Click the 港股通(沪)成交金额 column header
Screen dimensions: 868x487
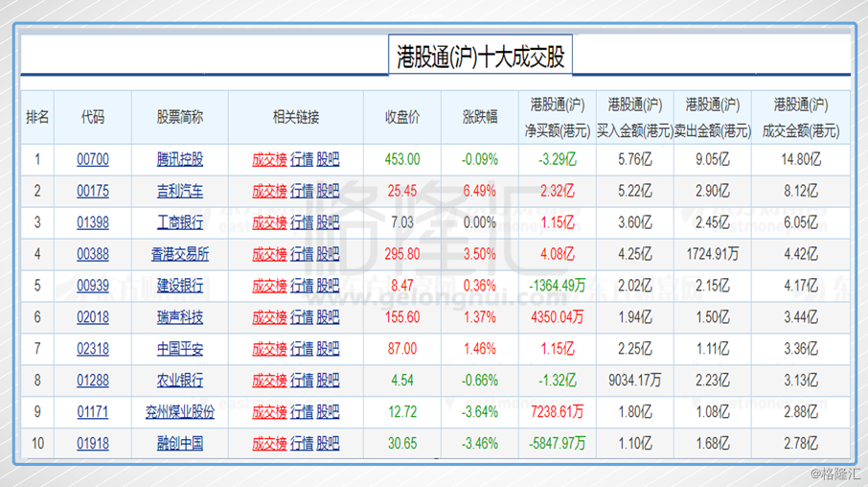coord(800,117)
